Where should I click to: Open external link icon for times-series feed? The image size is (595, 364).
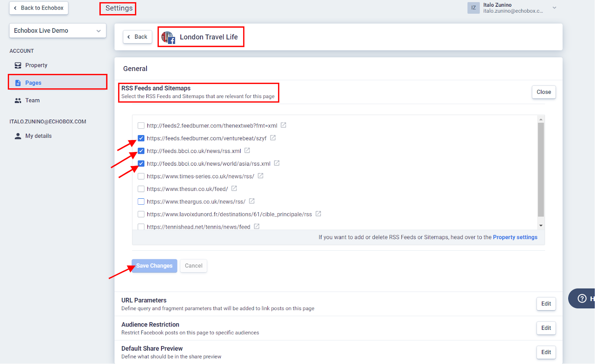point(260,176)
